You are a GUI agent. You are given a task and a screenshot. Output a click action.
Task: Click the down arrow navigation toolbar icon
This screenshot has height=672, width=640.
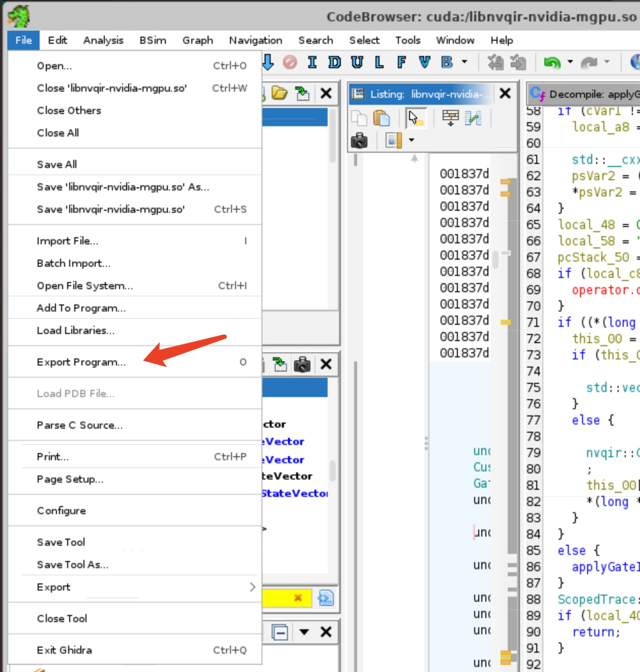click(x=268, y=62)
